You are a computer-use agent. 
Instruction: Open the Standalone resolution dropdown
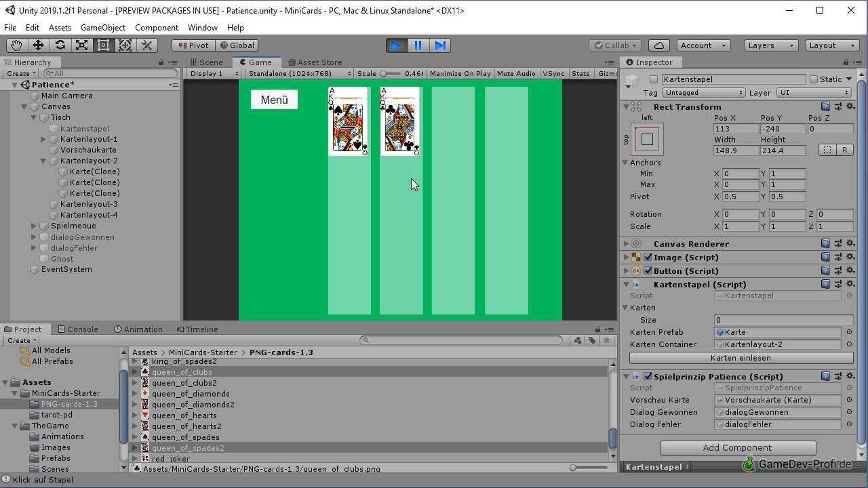[x=299, y=73]
